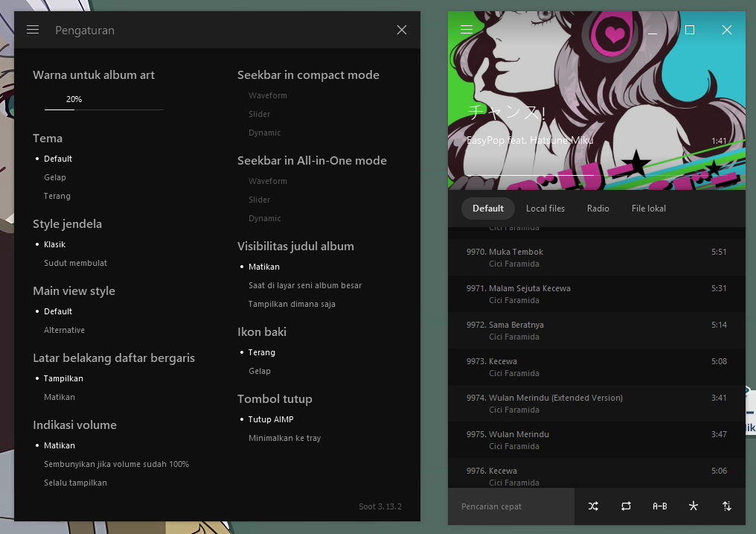Toggle shuffle playback
Image resolution: width=756 pixels, height=534 pixels.
pyautogui.click(x=593, y=506)
